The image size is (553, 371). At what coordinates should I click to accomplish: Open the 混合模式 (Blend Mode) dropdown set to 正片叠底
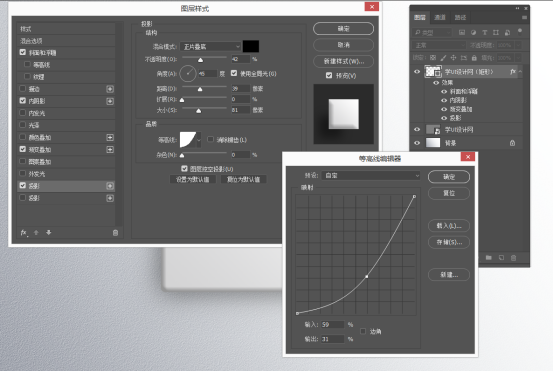click(x=211, y=47)
